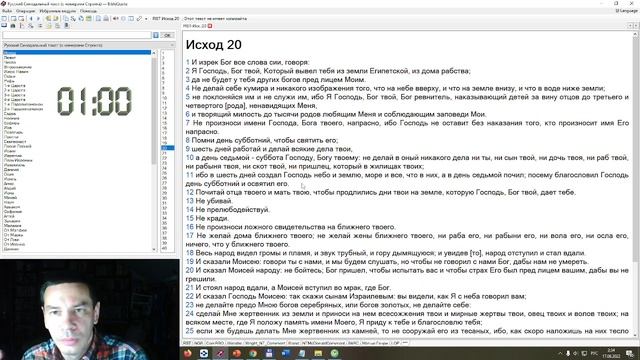The image size is (640, 360).
Task: Open the Избранные модули menu
Action: (58, 11)
